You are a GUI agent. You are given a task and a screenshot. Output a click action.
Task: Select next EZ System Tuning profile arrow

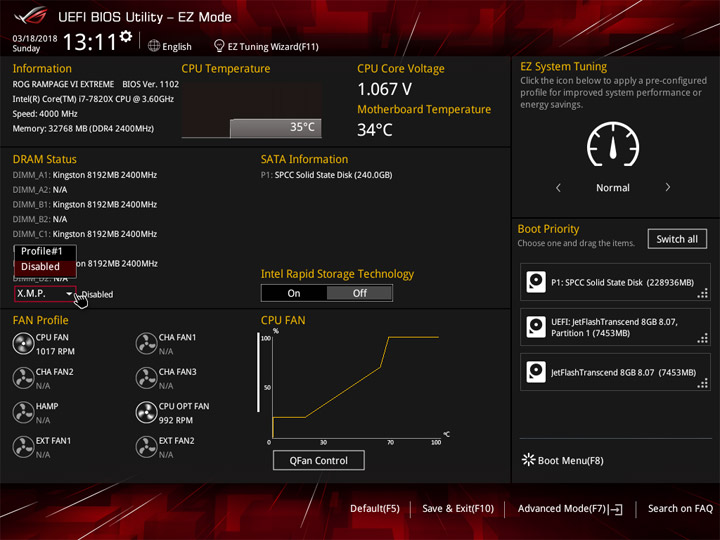click(668, 187)
